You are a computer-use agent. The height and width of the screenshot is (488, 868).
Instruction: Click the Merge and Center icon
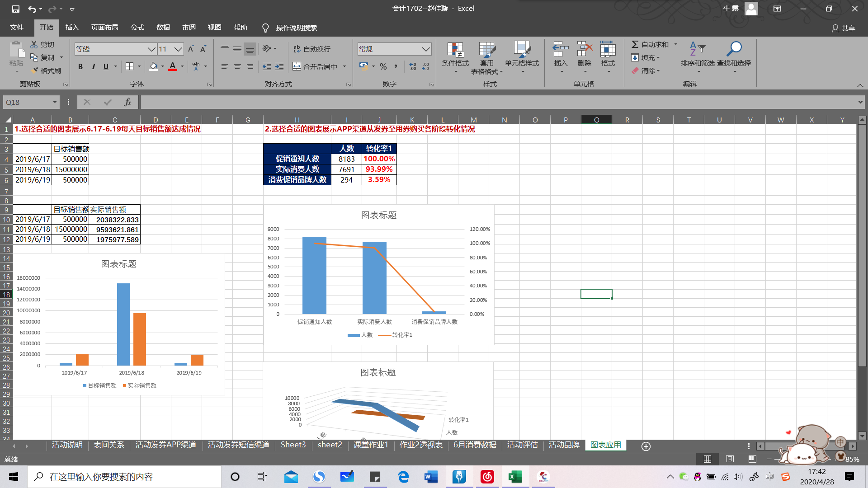[x=297, y=66]
